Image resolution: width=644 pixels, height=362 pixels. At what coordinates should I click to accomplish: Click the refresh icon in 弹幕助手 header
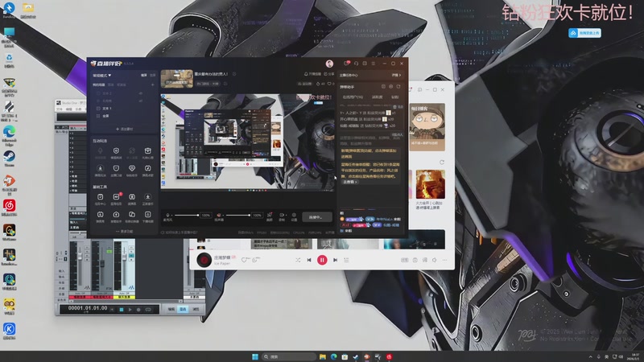398,87
